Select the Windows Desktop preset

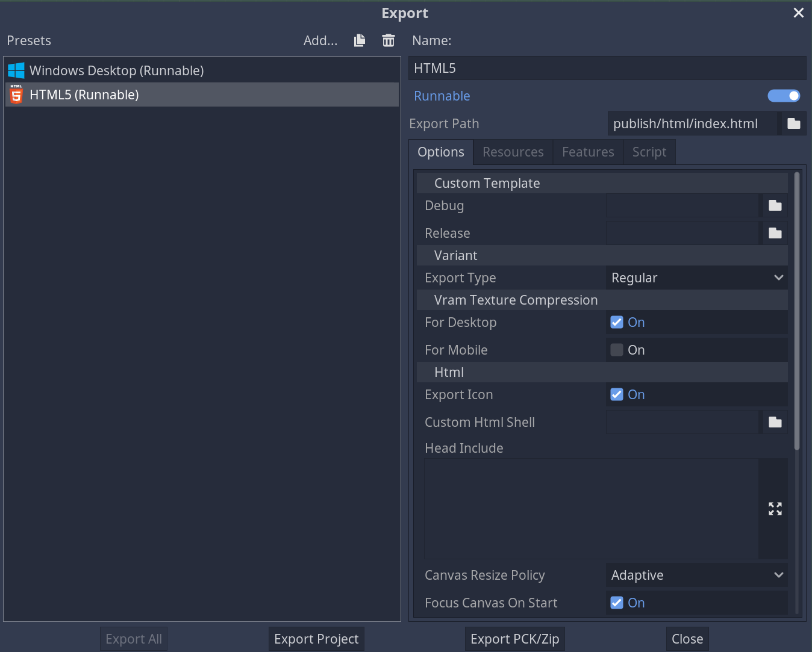point(116,70)
